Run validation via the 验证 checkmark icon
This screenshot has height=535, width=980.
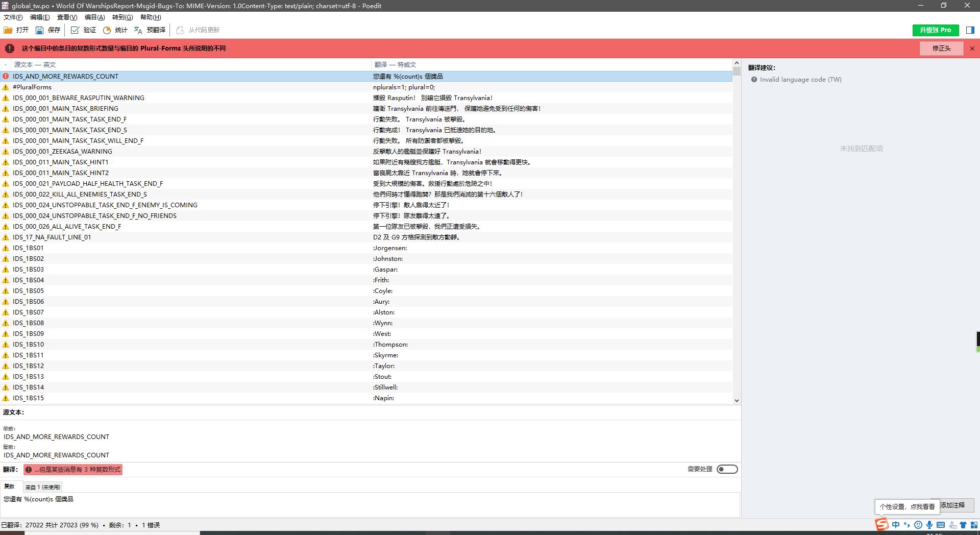click(x=75, y=30)
